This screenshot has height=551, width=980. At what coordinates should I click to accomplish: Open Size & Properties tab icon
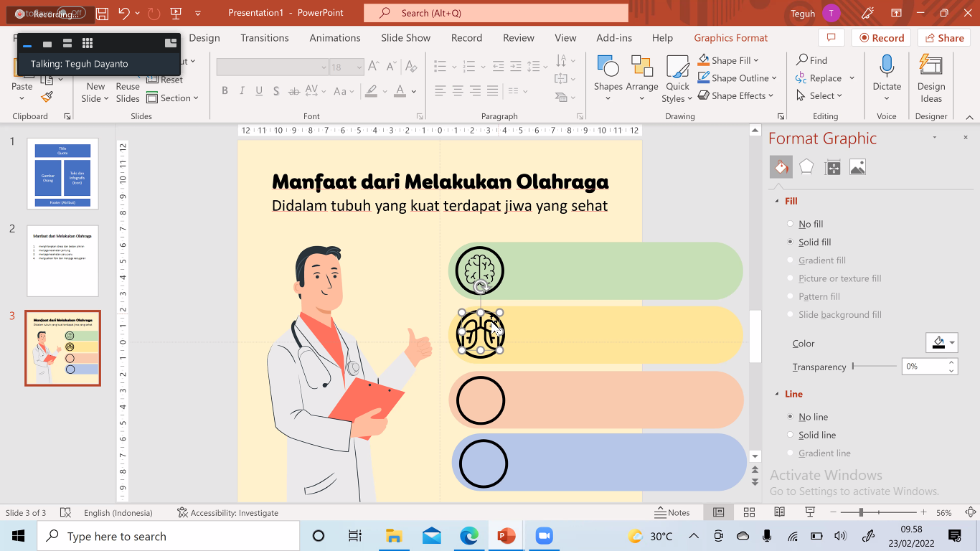(832, 167)
